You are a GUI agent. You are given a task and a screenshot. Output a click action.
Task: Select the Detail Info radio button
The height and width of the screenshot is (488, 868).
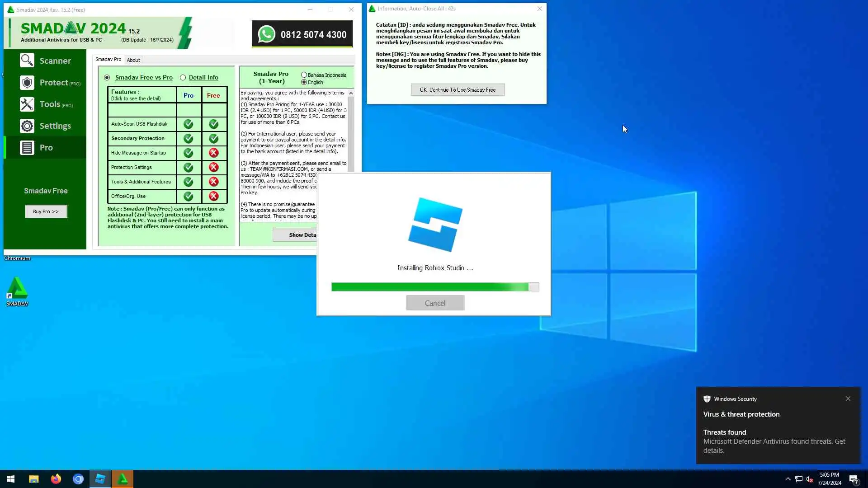click(x=183, y=78)
